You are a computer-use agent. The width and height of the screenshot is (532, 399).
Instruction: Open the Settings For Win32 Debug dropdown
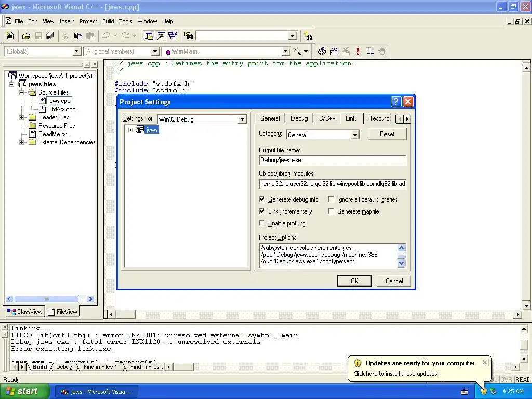coord(242,119)
